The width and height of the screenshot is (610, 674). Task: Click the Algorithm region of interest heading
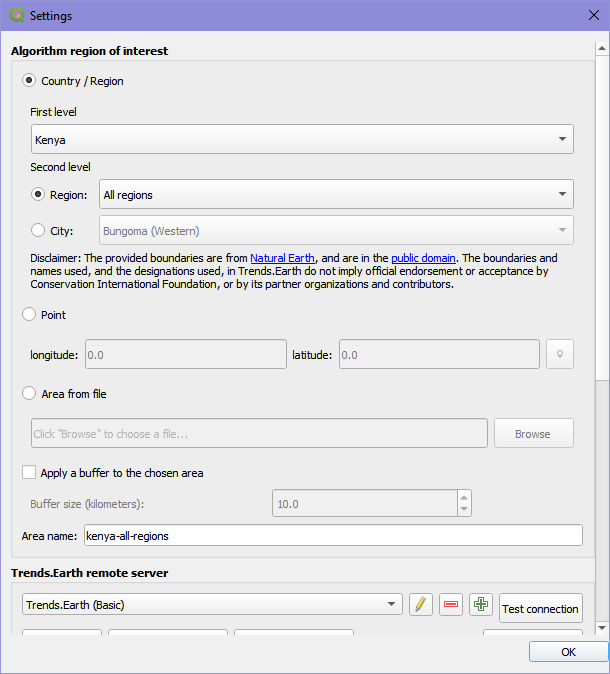click(89, 51)
